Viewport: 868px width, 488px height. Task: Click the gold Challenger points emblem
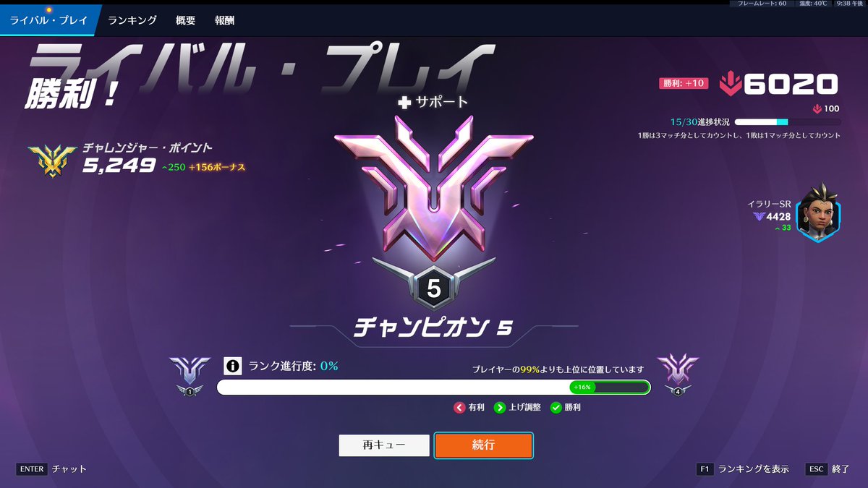pos(53,160)
